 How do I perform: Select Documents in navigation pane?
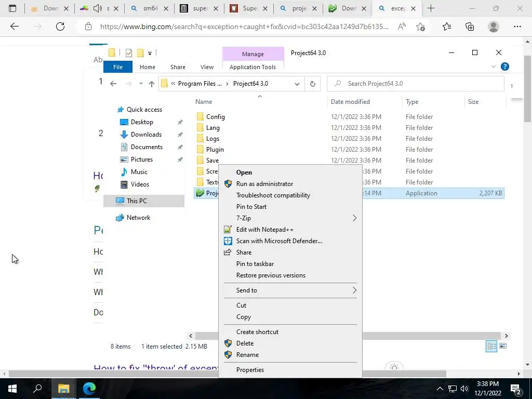(147, 147)
